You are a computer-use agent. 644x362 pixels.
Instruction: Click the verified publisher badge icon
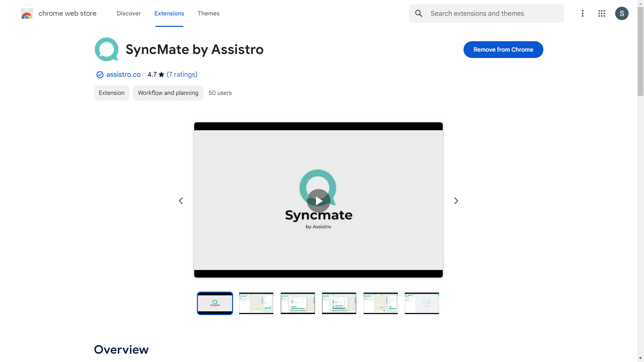click(x=100, y=75)
